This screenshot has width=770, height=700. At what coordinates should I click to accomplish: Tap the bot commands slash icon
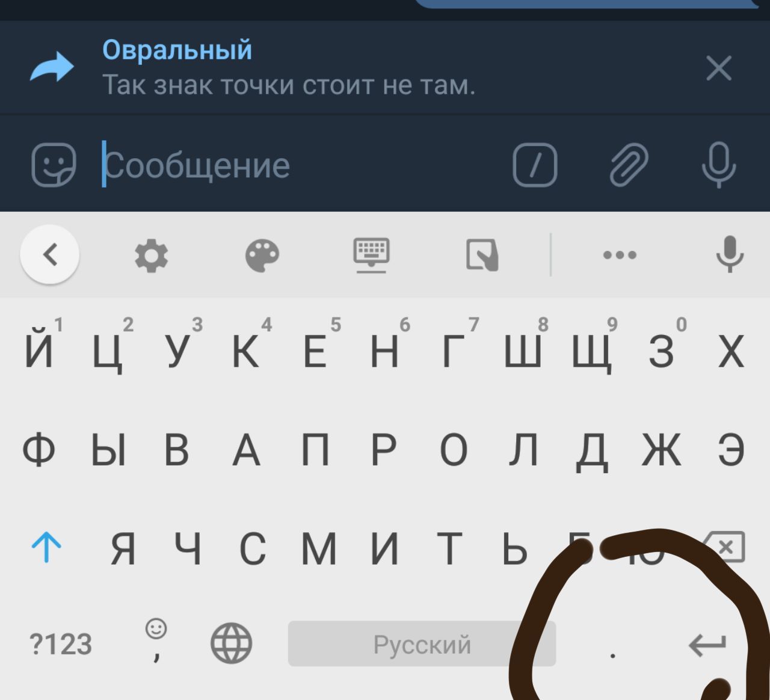[535, 165]
